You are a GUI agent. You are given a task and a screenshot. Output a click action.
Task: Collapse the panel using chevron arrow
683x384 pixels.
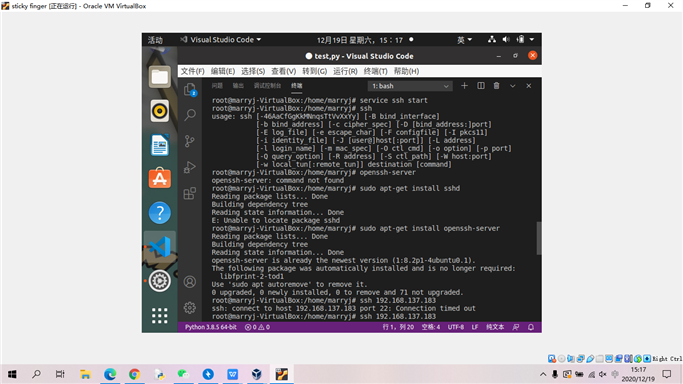click(513, 86)
